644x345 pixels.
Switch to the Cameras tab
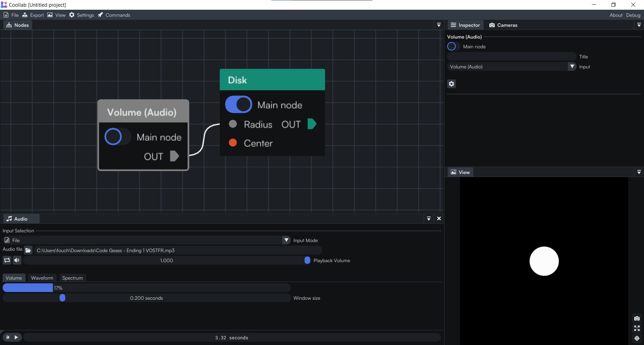tap(503, 25)
